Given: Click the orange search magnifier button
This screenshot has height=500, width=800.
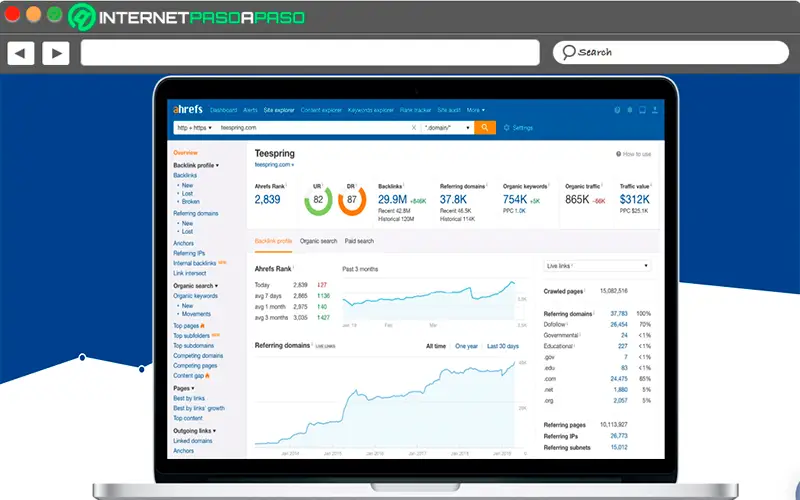Looking at the screenshot, I should point(485,128).
